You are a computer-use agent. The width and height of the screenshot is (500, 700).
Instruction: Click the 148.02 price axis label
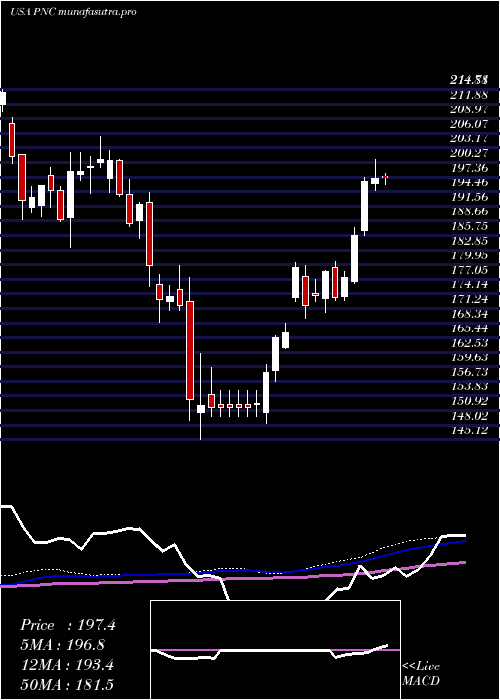tap(468, 416)
